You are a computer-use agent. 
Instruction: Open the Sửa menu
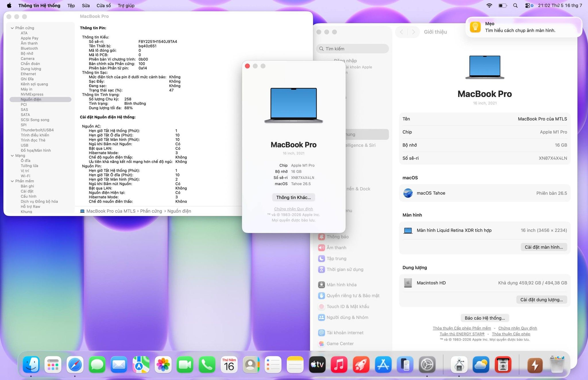[x=86, y=5]
